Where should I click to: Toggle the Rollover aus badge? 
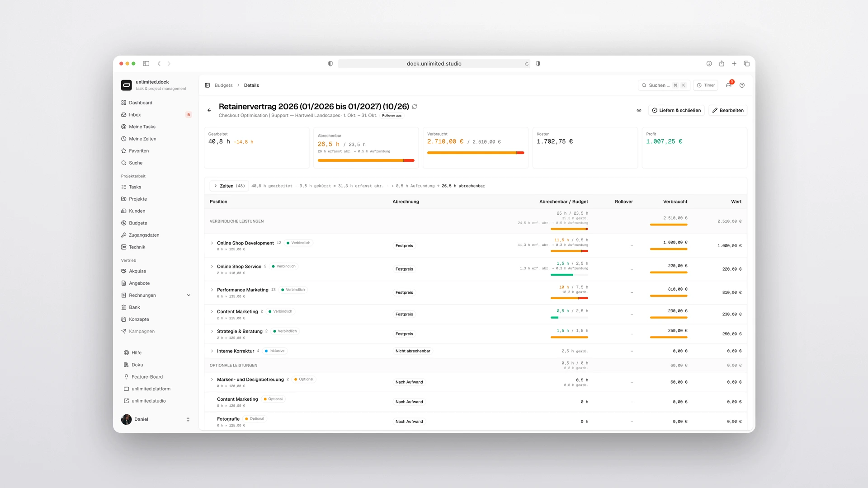coord(392,116)
